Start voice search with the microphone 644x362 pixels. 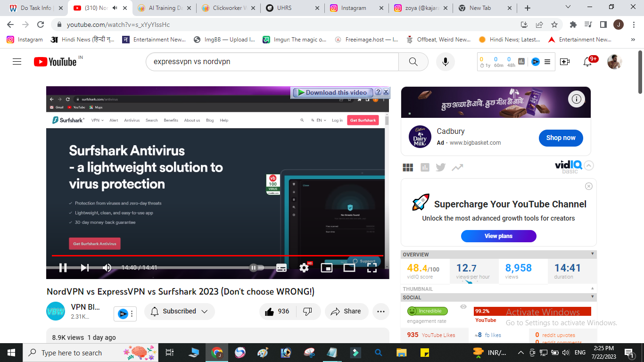coord(445,62)
